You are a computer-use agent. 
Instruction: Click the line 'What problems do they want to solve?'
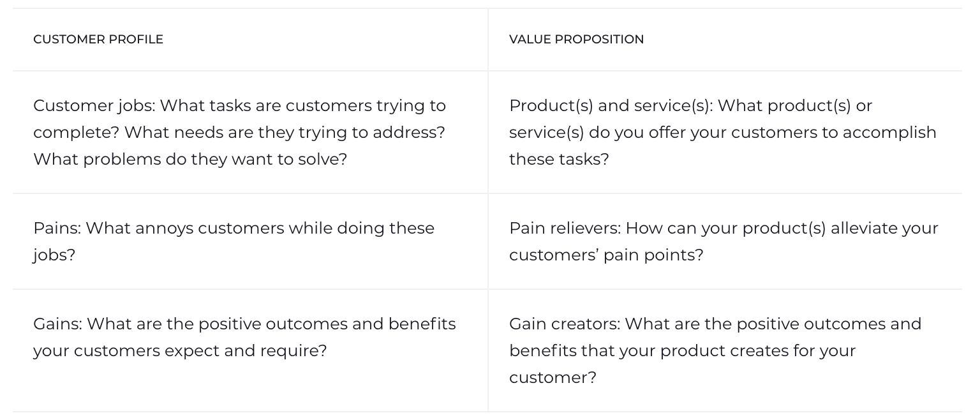click(x=190, y=159)
